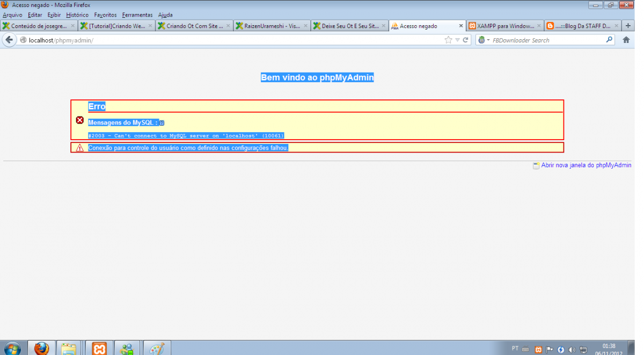This screenshot has height=355, width=644.
Task: Open the Arquivo menu
Action: click(x=12, y=15)
